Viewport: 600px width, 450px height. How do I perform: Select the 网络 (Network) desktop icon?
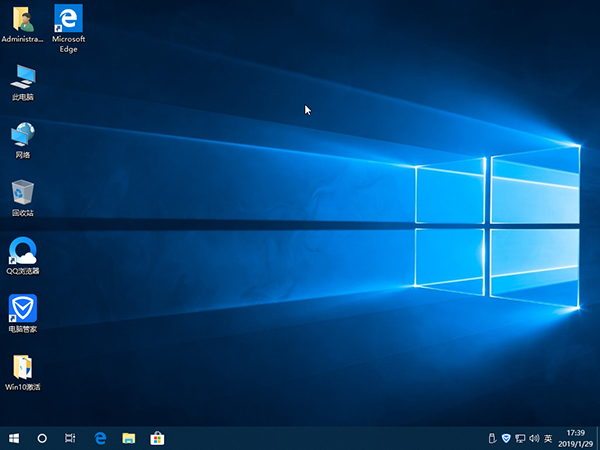click(x=23, y=140)
